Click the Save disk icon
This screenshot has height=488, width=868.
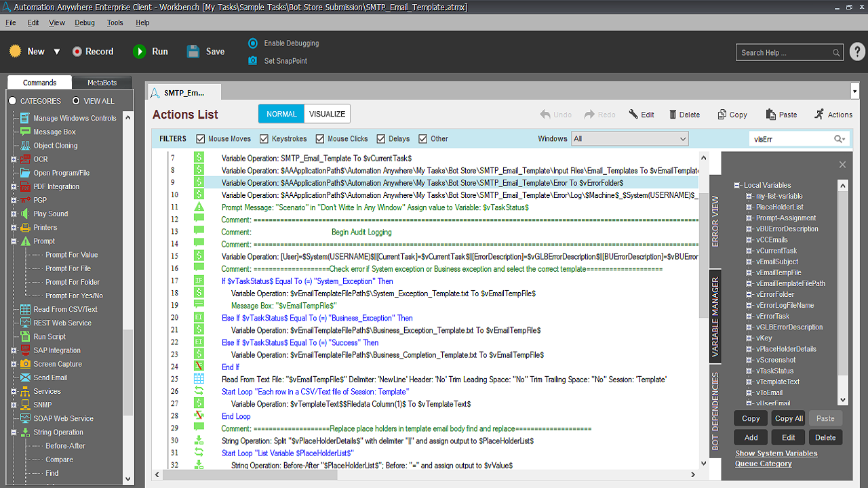click(193, 52)
